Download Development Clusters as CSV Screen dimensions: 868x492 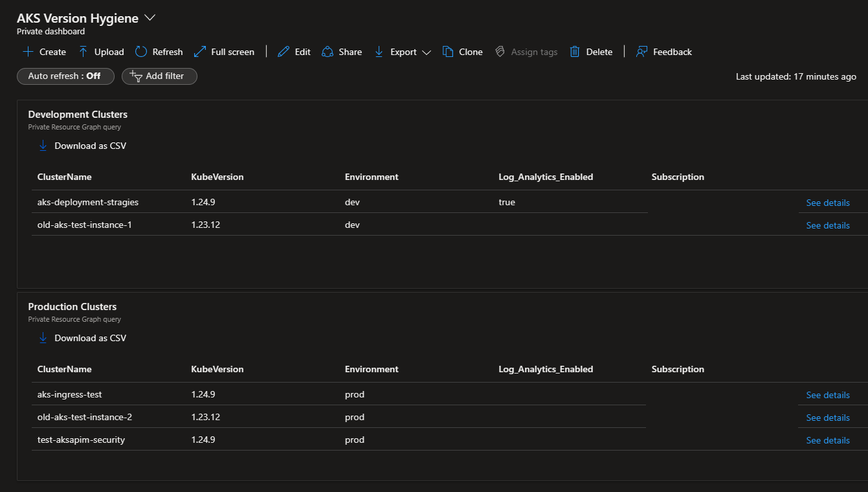coord(90,146)
